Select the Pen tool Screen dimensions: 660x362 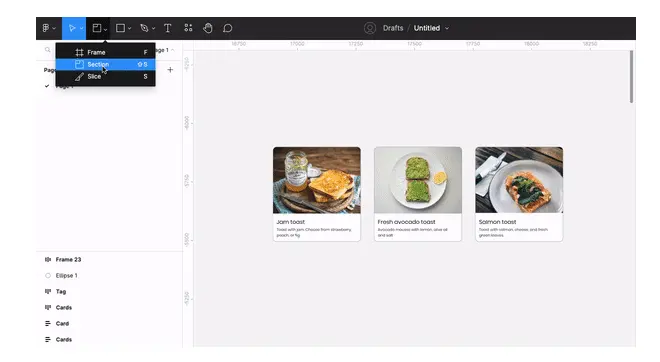[144, 28]
